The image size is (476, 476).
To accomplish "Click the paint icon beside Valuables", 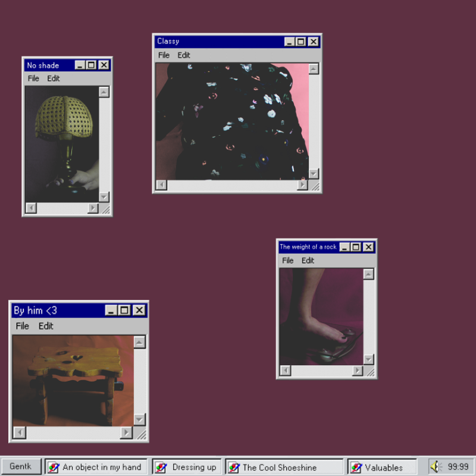I will point(356,467).
